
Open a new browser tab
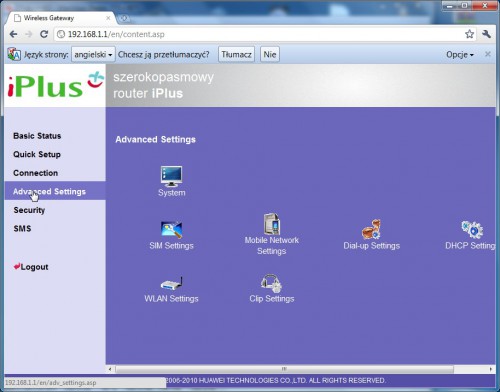tap(124, 18)
